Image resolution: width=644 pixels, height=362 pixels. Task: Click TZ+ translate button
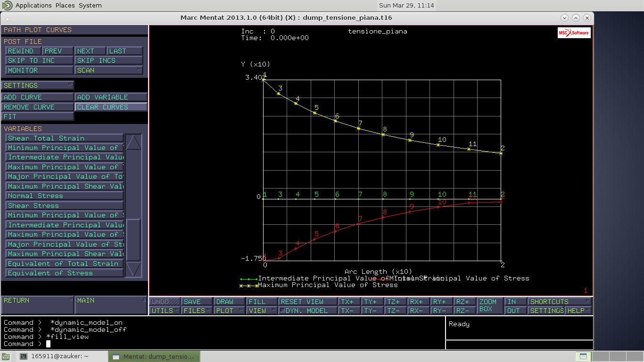pyautogui.click(x=396, y=302)
